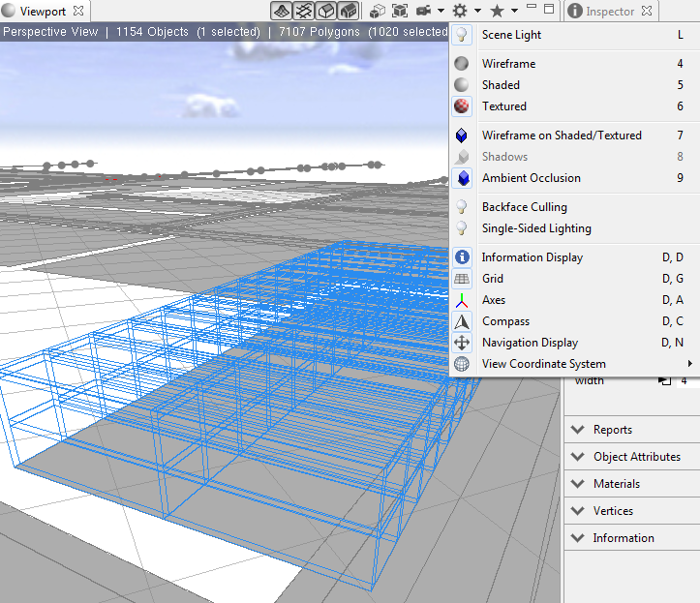Image resolution: width=700 pixels, height=603 pixels.
Task: Toggle Axes display option
Action: coord(574,300)
